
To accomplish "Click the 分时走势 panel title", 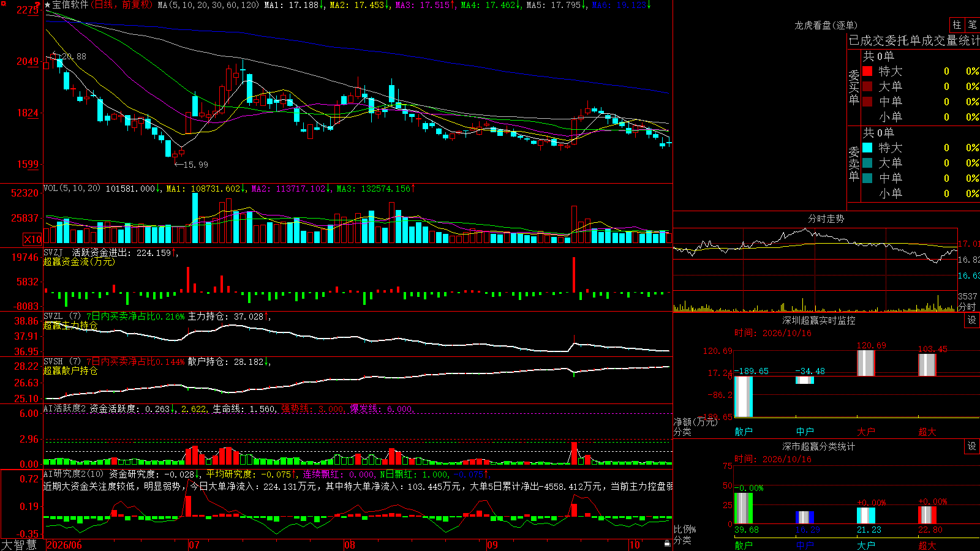I will point(826,219).
